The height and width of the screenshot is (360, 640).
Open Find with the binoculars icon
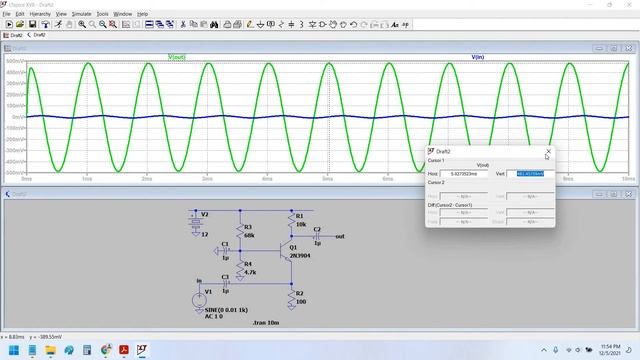pos(214,24)
